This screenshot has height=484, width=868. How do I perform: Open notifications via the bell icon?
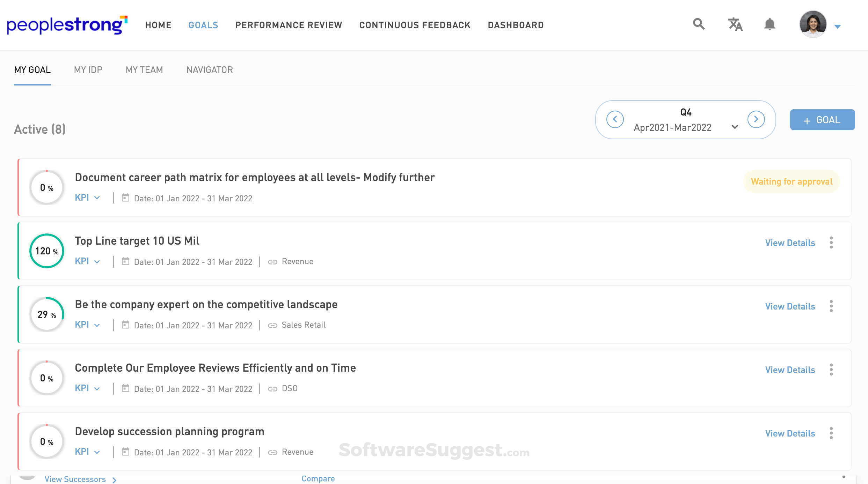(x=769, y=24)
